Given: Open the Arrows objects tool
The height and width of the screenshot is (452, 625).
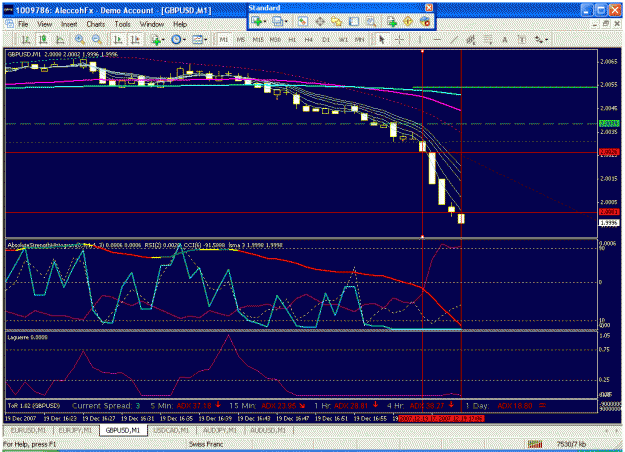Looking at the screenshot, I should point(539,39).
